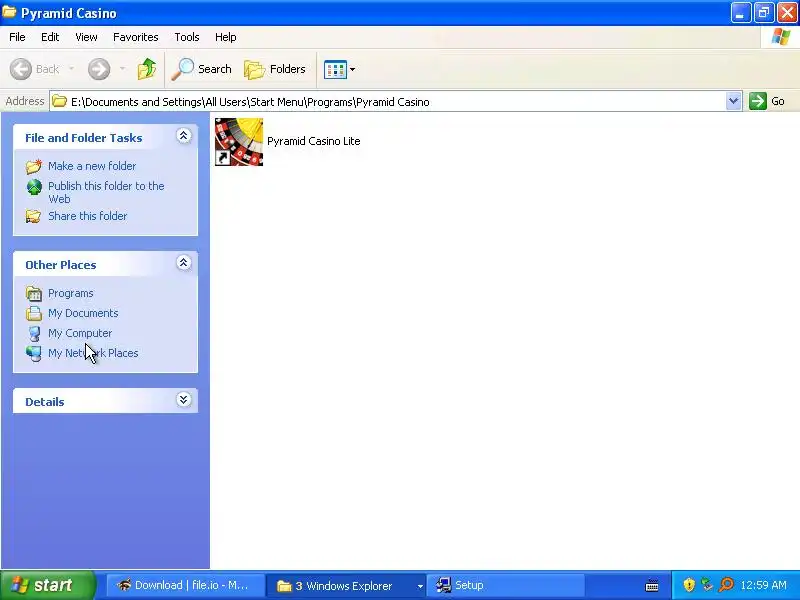800x600 pixels.
Task: Close the Pyramid Casino window
Action: (787, 13)
